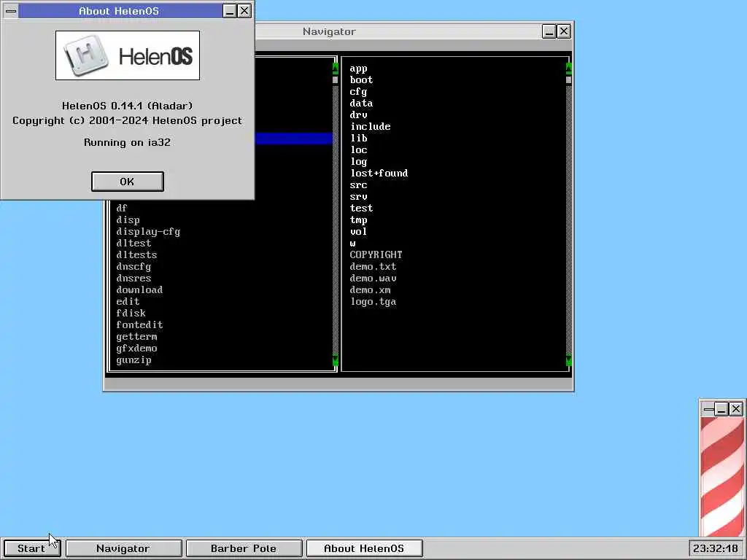The height and width of the screenshot is (560, 747).
Task: Select 'data' directory in right panel
Action: (x=361, y=104)
